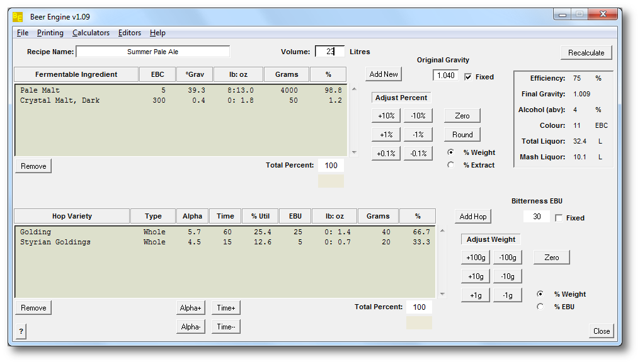Click the +0.1% adjust button

tap(386, 154)
